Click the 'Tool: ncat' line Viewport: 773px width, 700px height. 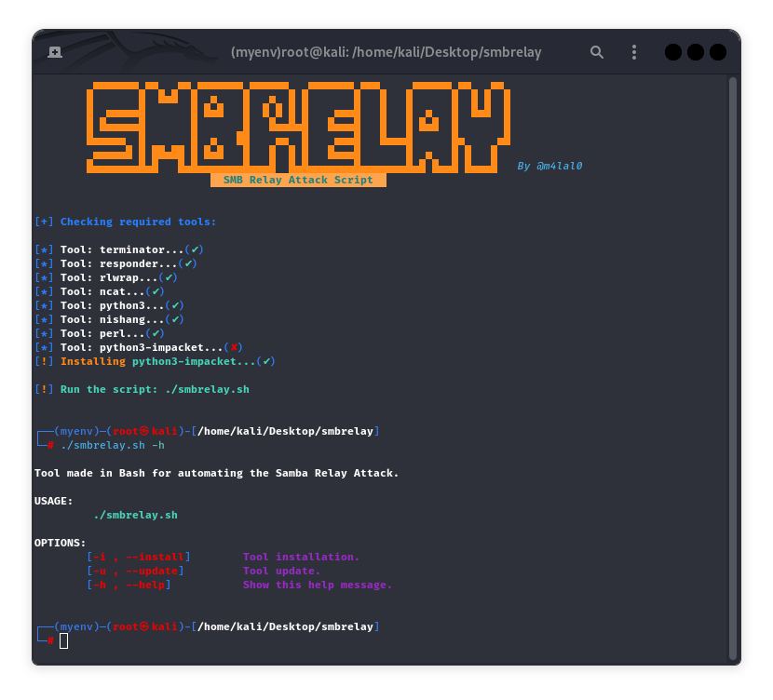pyautogui.click(x=100, y=291)
